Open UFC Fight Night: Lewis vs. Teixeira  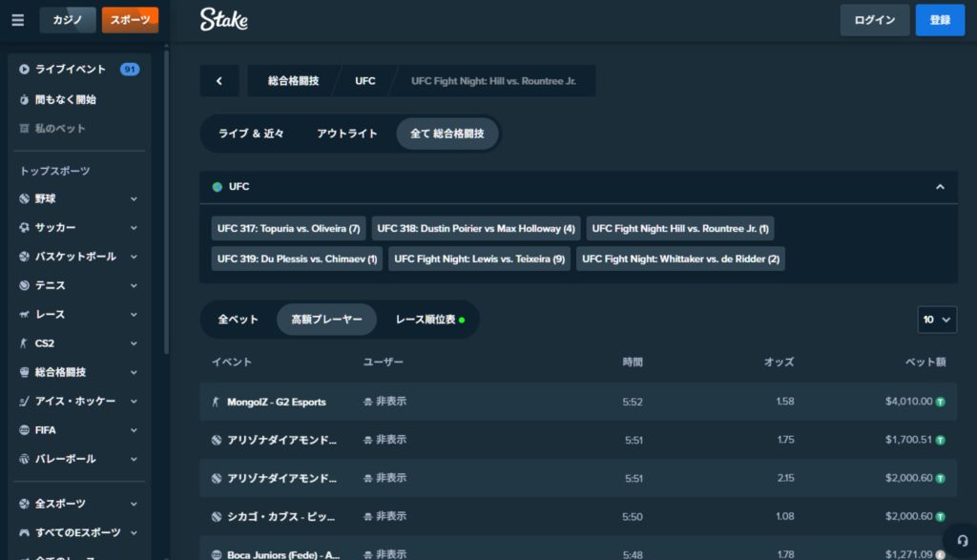point(479,259)
